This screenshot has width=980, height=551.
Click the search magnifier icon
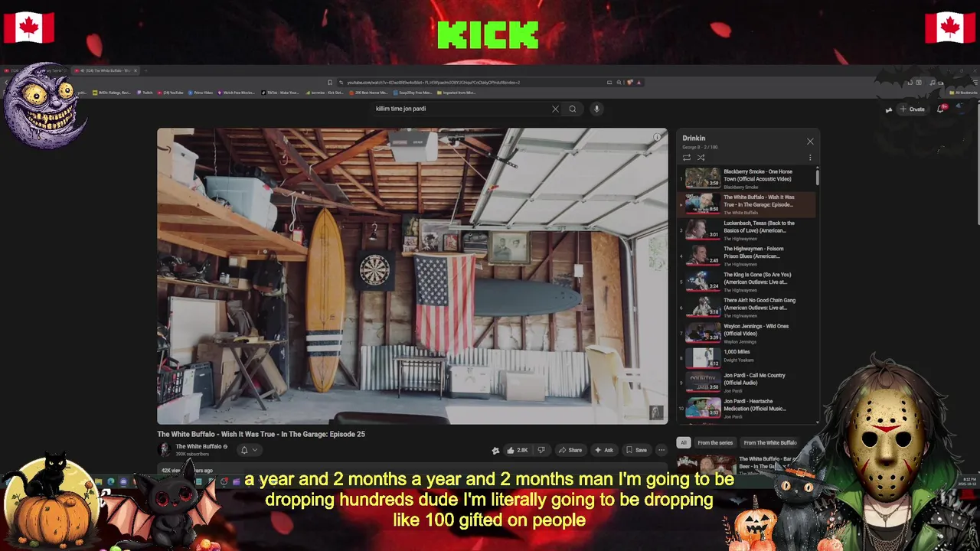click(x=572, y=109)
